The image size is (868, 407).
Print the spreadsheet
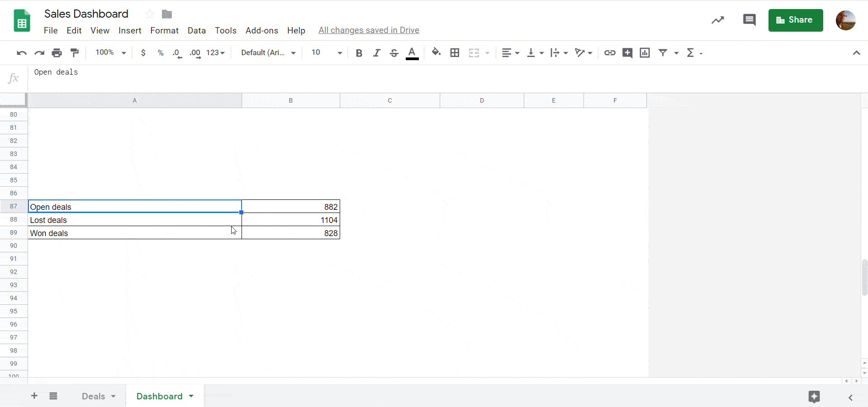pos(57,53)
